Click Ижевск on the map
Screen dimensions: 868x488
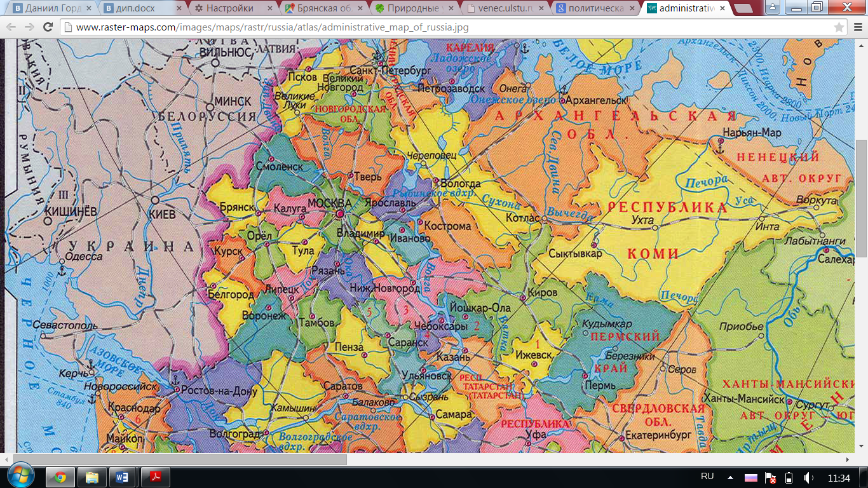click(x=532, y=355)
